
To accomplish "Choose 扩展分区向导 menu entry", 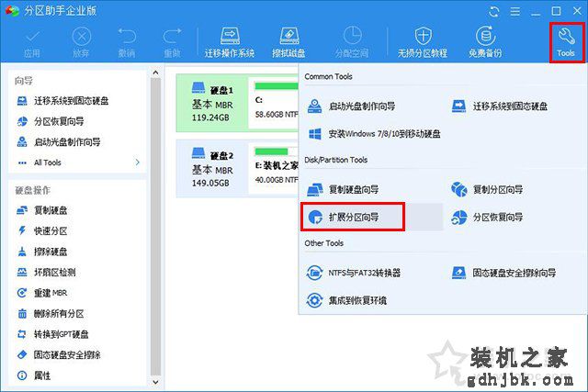I will [353, 217].
